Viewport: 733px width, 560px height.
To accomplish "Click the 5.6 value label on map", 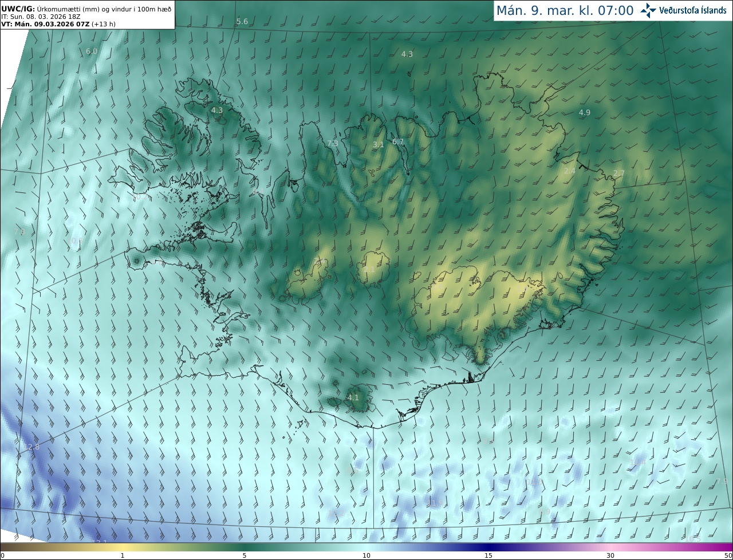I will pyautogui.click(x=242, y=22).
